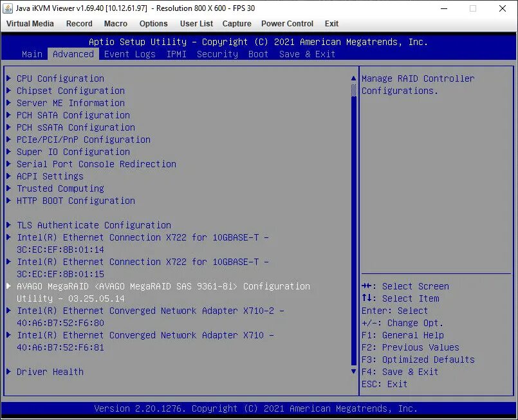The image size is (518, 420).
Task: Click the Exit menu item
Action: coord(331,24)
